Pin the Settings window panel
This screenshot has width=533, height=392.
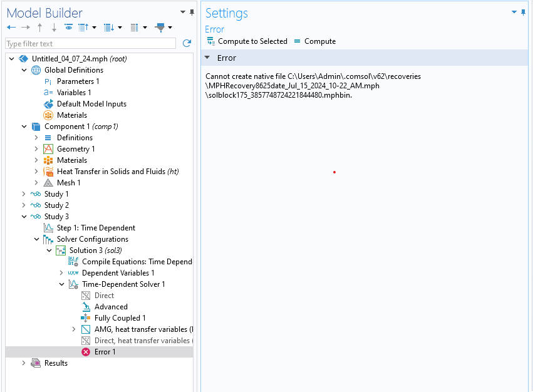524,12
